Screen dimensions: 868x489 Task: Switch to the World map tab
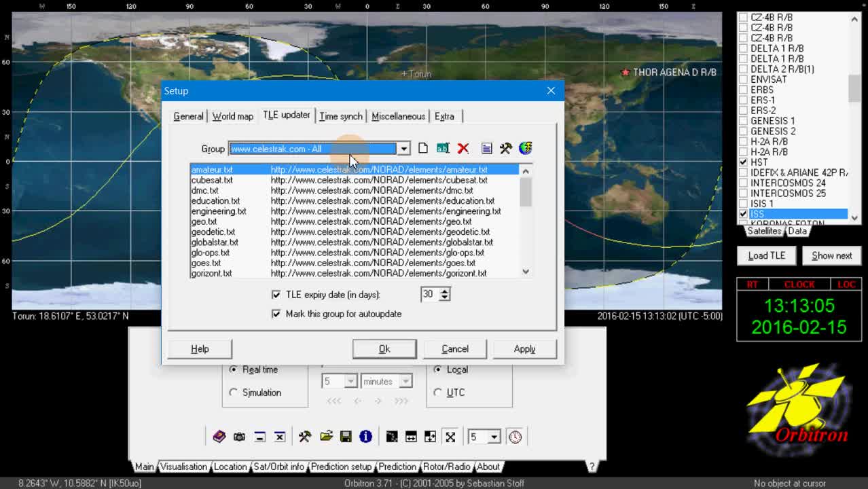pyautogui.click(x=232, y=116)
